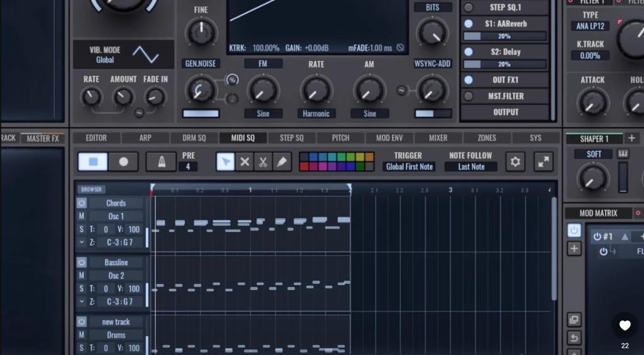The image size is (644, 355).
Task: Click the VIB. MODE triangle waveform icon
Action: click(x=145, y=54)
